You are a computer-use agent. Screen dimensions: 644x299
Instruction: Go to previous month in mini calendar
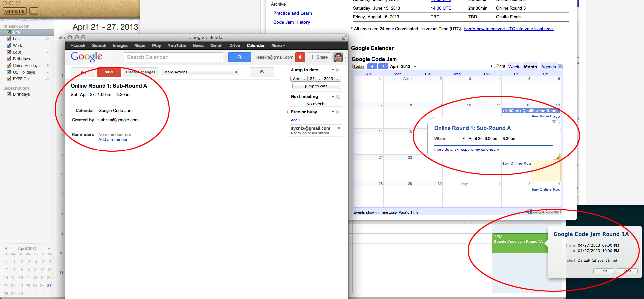click(x=6, y=248)
